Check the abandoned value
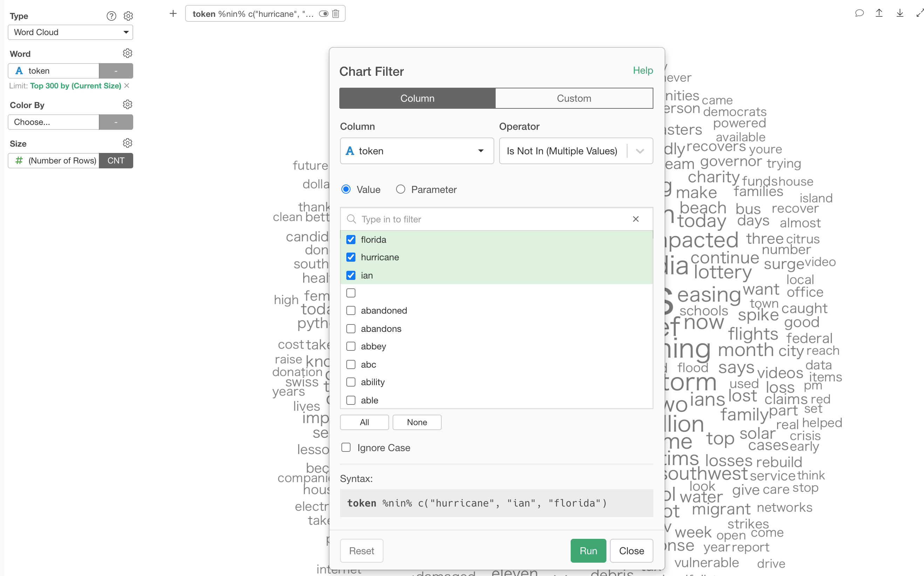Viewport: 924px width, 576px height. pos(351,311)
